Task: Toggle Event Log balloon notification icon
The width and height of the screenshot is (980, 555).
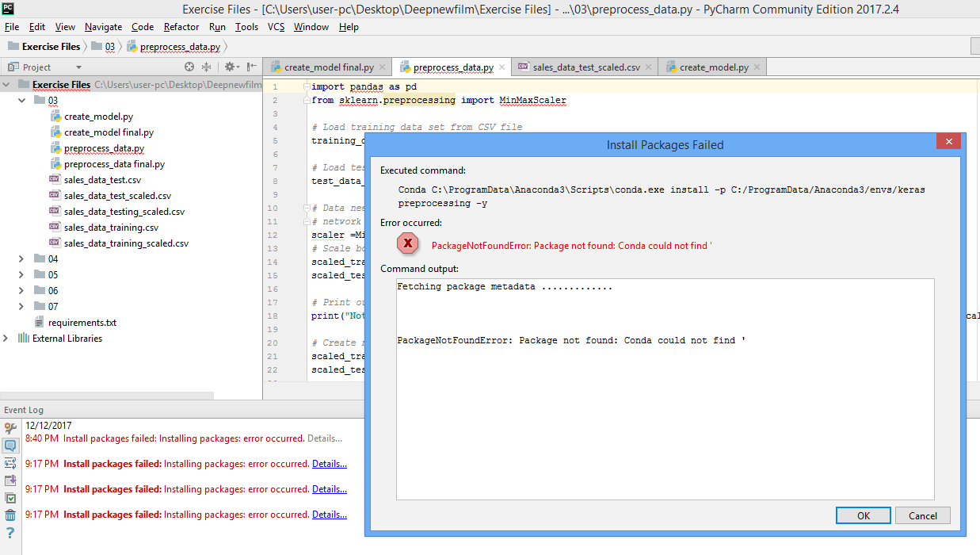Action: pos(10,446)
